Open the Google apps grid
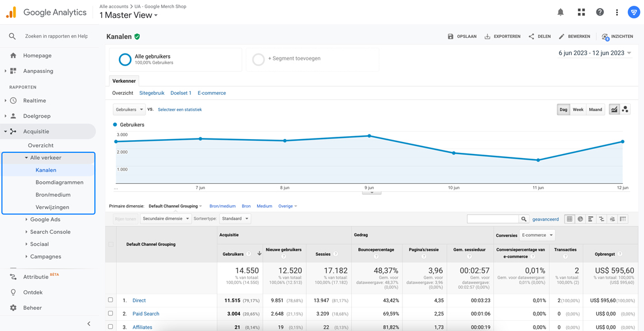This screenshot has width=644, height=331. [x=581, y=12]
